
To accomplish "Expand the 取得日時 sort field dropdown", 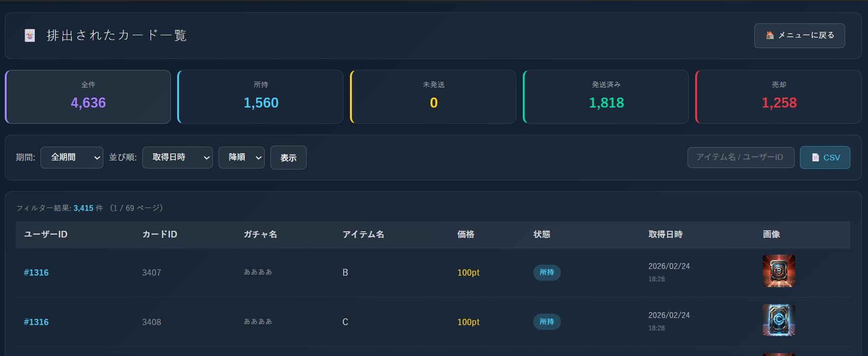I will tap(177, 158).
